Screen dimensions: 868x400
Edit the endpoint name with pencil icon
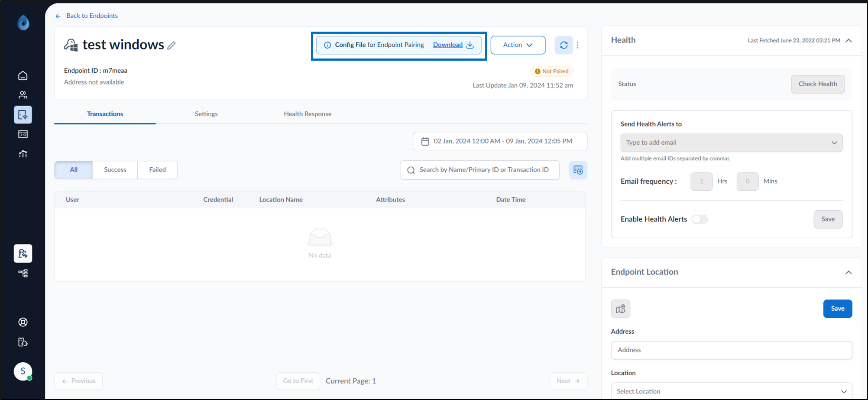coord(172,45)
